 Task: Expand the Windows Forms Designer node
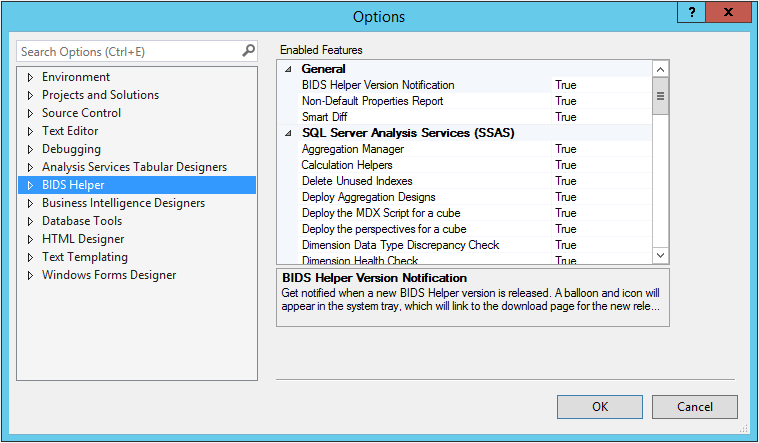pos(30,275)
